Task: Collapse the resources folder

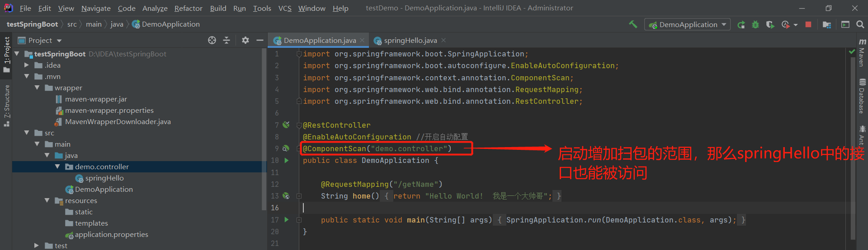Action: point(47,200)
